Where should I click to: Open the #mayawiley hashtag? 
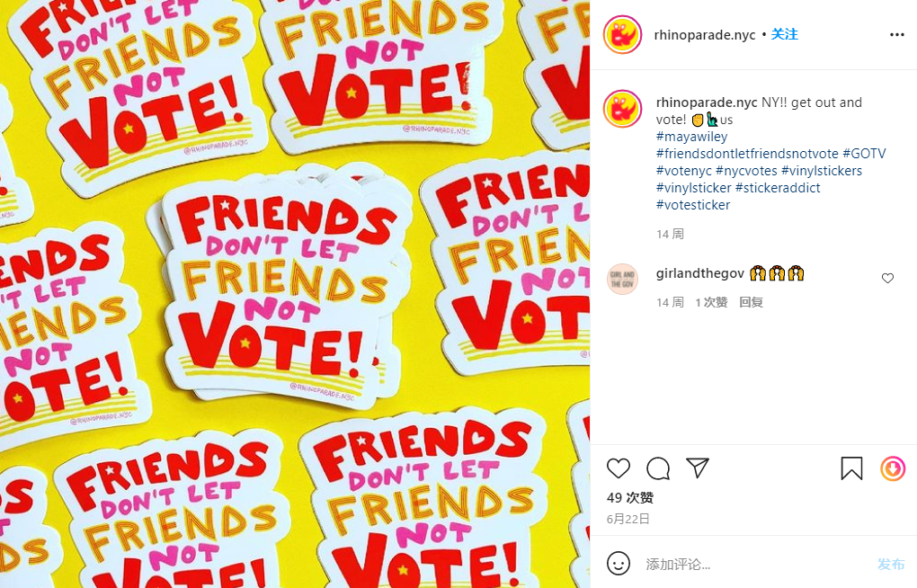(692, 137)
